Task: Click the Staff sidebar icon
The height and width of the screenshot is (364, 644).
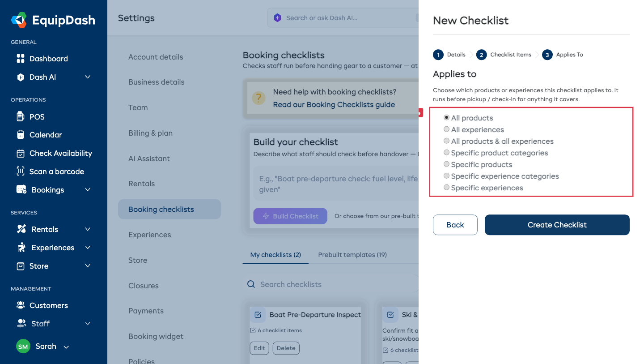Action: (21, 323)
